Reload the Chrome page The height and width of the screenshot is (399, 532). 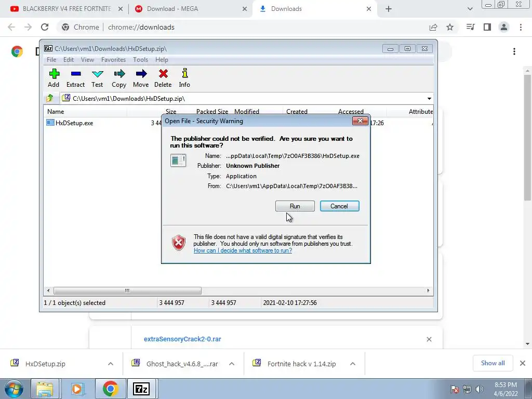(x=45, y=27)
